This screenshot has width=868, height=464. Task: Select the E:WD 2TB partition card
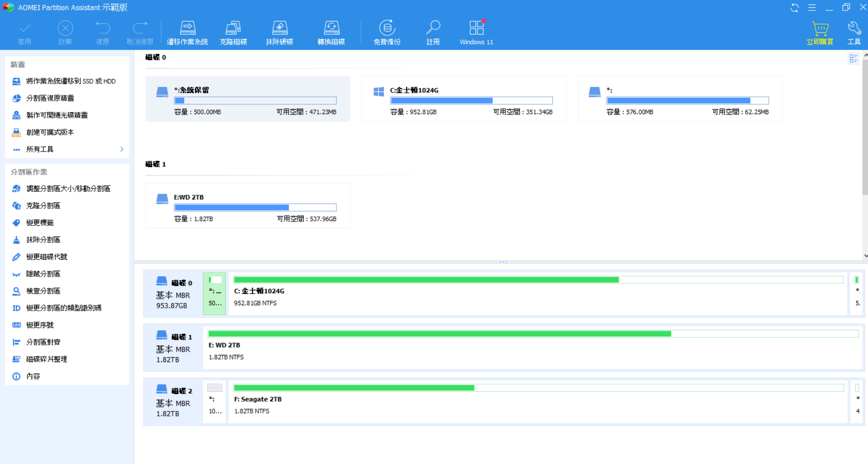coord(248,206)
